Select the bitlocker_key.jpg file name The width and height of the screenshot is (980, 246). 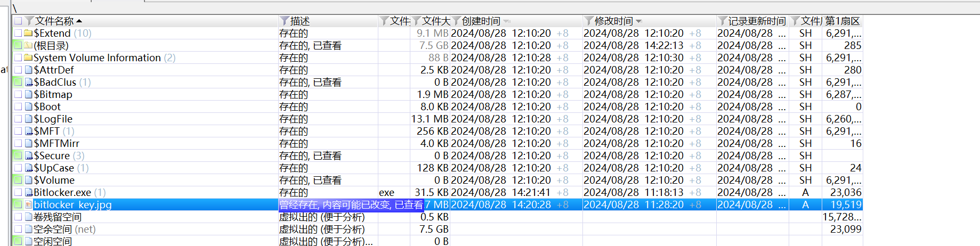coord(72,204)
